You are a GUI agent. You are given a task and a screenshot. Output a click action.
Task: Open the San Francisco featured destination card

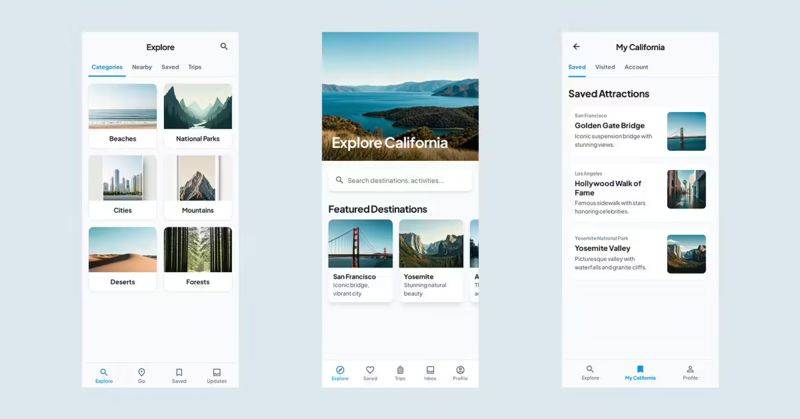361,260
